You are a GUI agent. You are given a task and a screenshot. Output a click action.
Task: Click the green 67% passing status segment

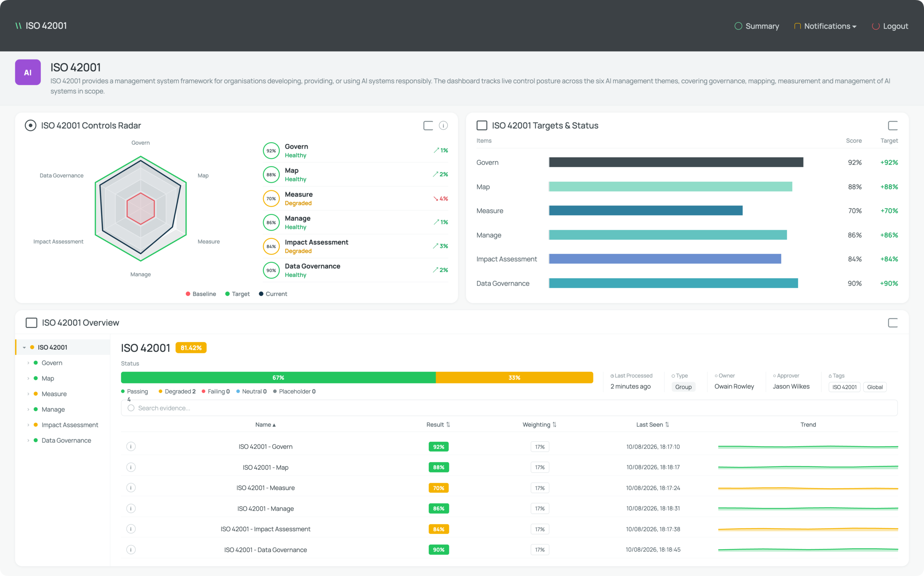coord(278,378)
